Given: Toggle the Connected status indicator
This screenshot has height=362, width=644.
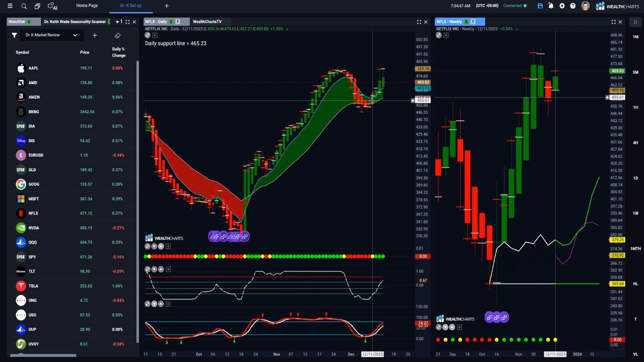Looking at the screenshot, I should click(x=515, y=6).
